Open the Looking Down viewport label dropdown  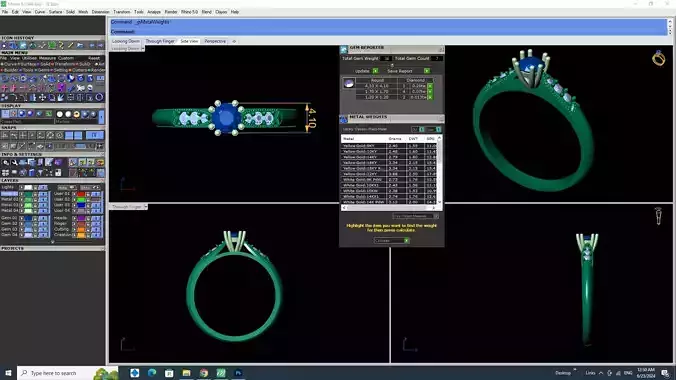[143, 48]
